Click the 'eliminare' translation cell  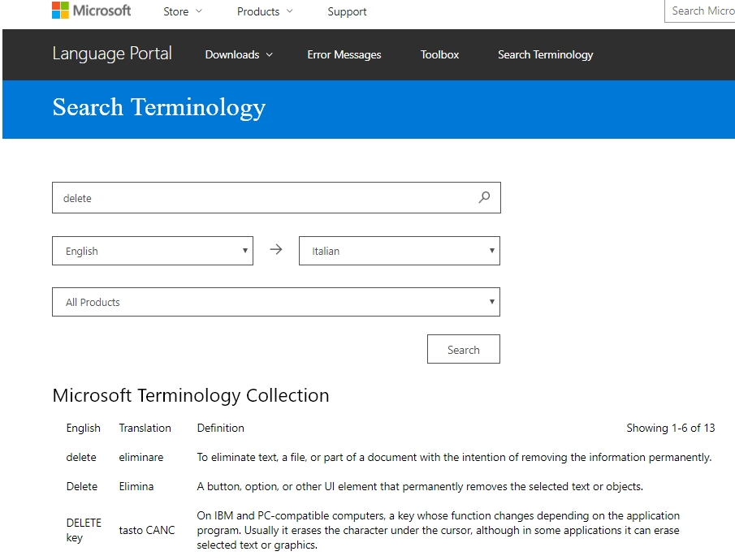141,457
